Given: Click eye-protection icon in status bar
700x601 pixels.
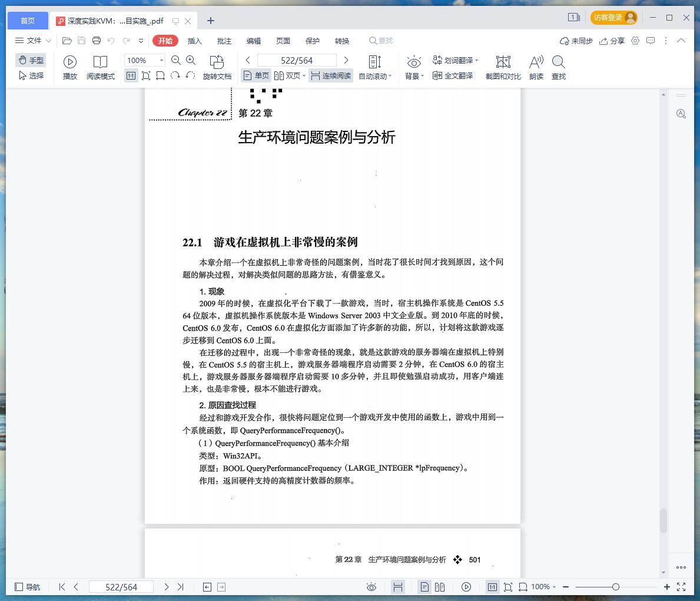Looking at the screenshot, I should click(x=371, y=587).
